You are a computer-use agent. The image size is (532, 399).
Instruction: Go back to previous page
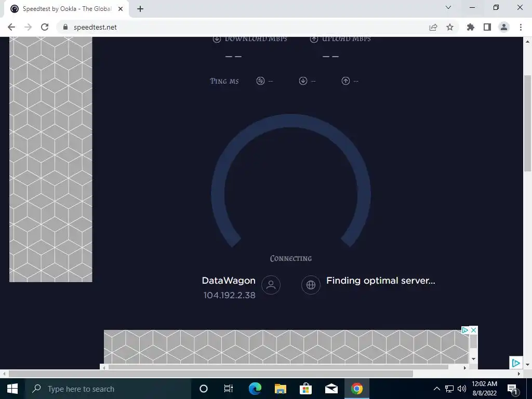point(11,27)
